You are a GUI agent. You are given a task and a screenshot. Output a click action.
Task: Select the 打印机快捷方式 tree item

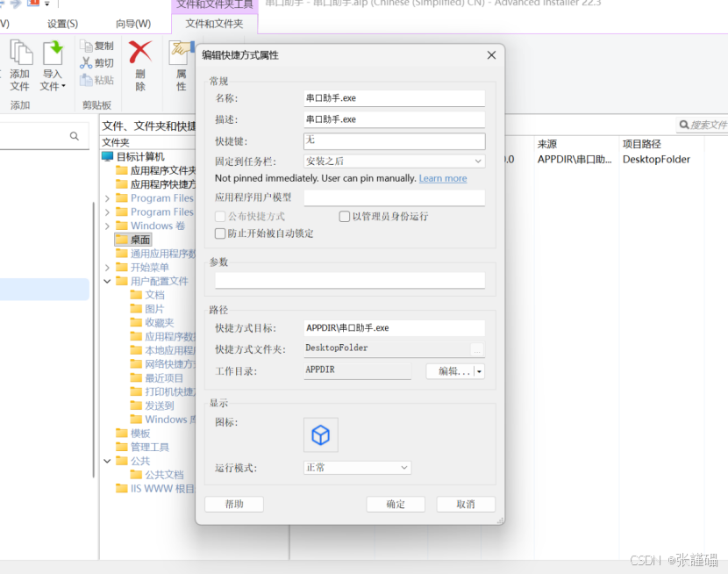click(x=163, y=391)
